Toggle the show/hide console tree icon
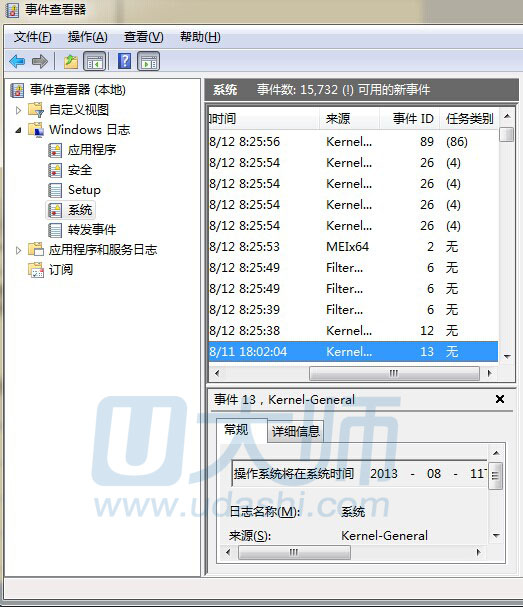This screenshot has height=607, width=523. click(94, 61)
